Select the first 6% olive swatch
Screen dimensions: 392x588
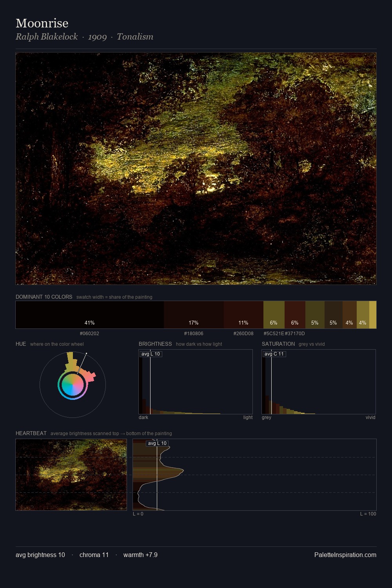274,315
